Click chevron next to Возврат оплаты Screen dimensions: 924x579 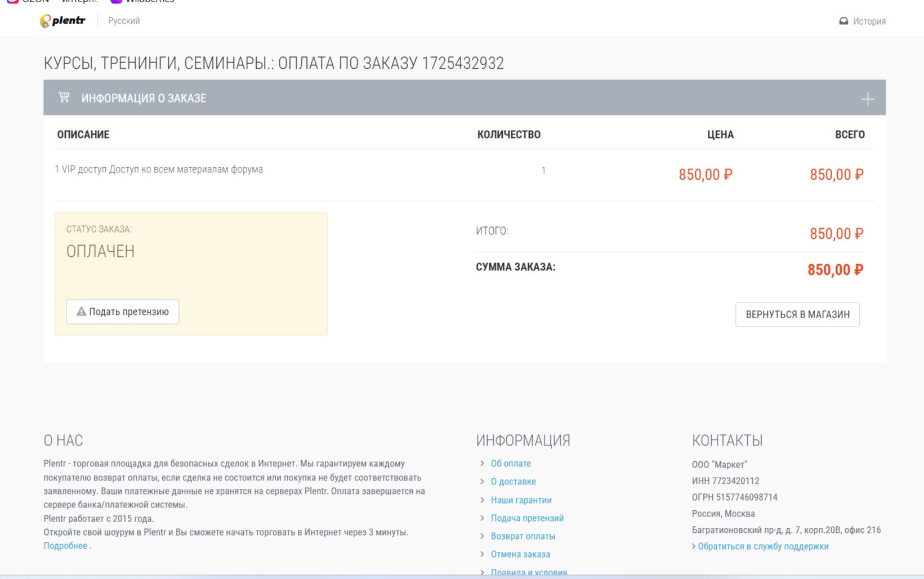coord(482,536)
